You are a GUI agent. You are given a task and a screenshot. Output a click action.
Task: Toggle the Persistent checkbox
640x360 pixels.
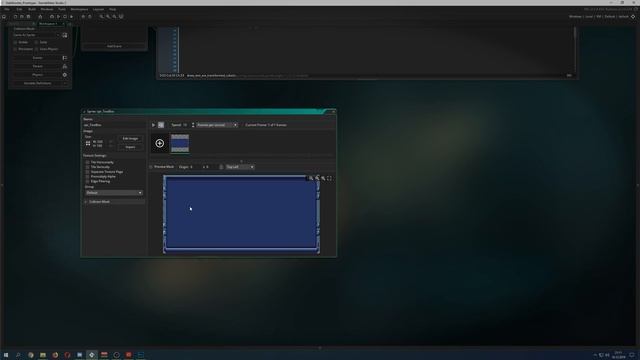pyautogui.click(x=16, y=49)
